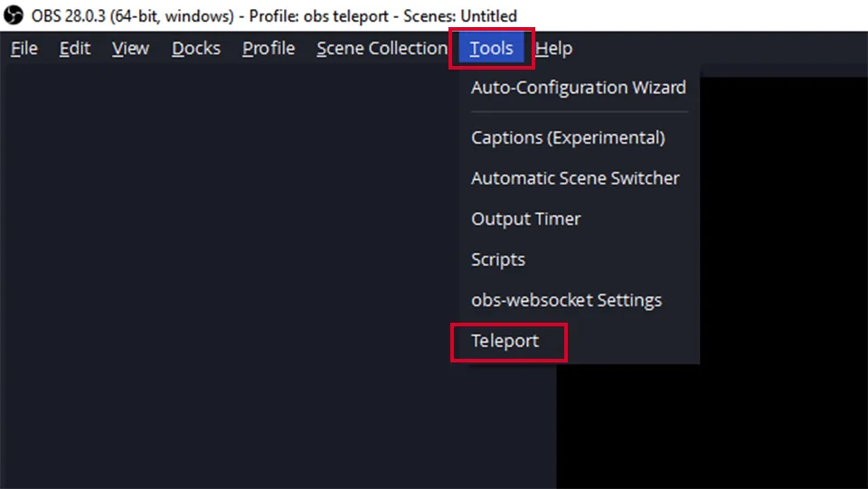
Task: Choose Output Timer in the Tools menu
Action: click(x=526, y=219)
